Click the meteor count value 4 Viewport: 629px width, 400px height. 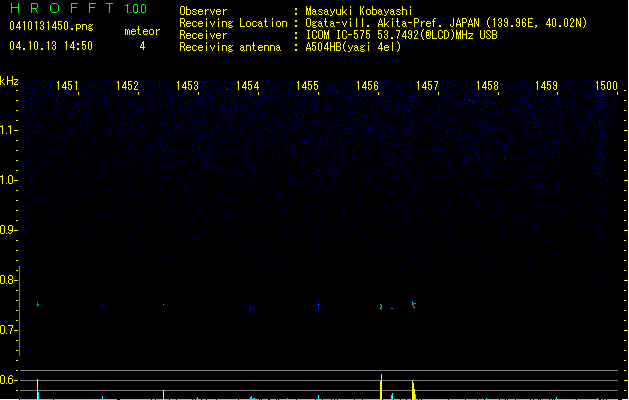pos(142,46)
